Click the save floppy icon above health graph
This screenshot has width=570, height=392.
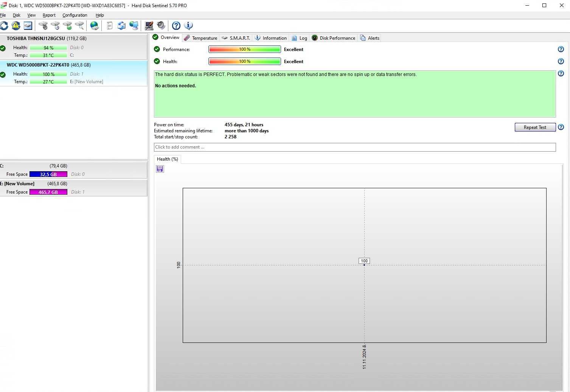pyautogui.click(x=160, y=169)
